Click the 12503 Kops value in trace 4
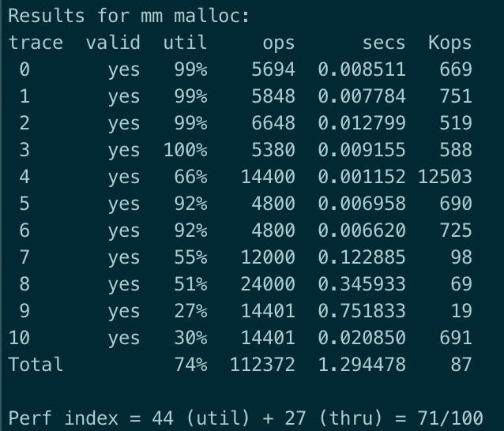The image size is (504, 431). (x=445, y=177)
